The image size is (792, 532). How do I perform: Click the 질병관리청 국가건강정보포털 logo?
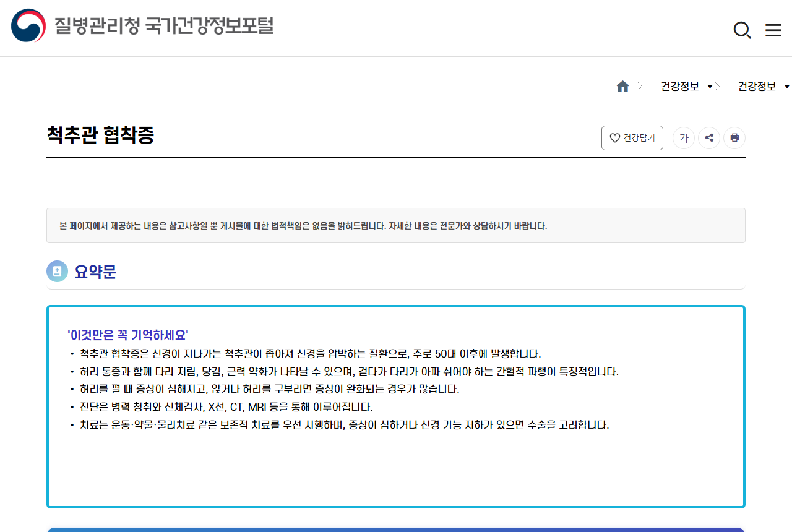click(142, 26)
